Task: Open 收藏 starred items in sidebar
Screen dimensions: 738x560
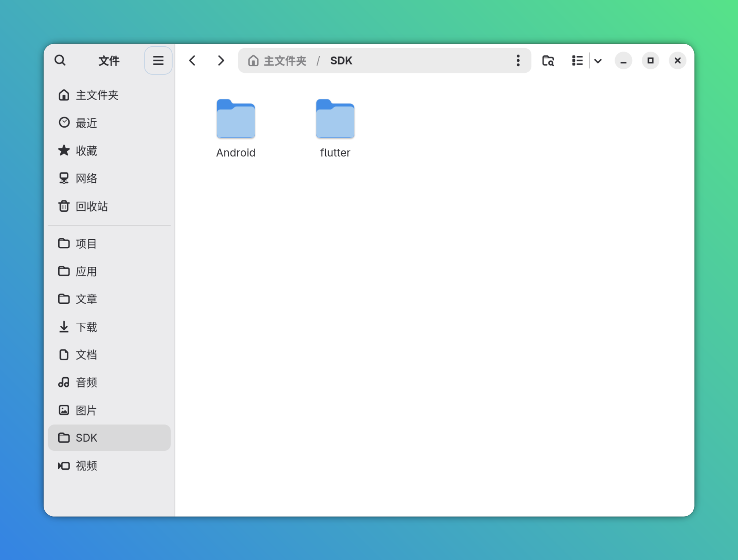Action: pyautogui.click(x=109, y=151)
